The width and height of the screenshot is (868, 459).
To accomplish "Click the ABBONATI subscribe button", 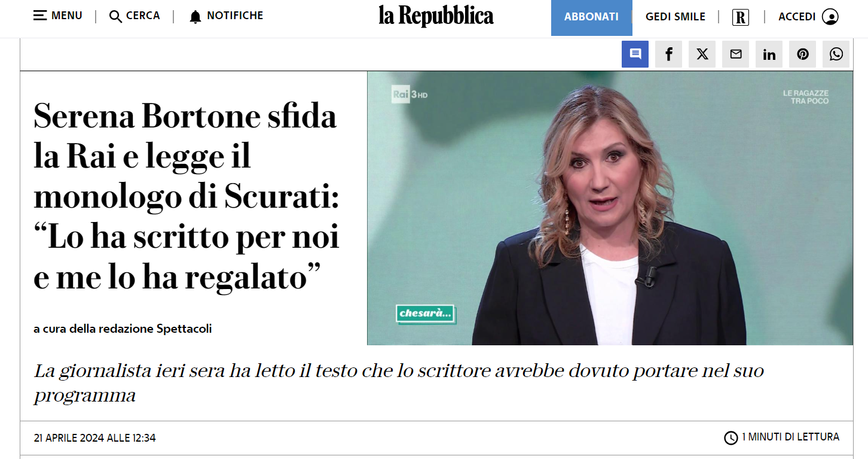I will (591, 17).
